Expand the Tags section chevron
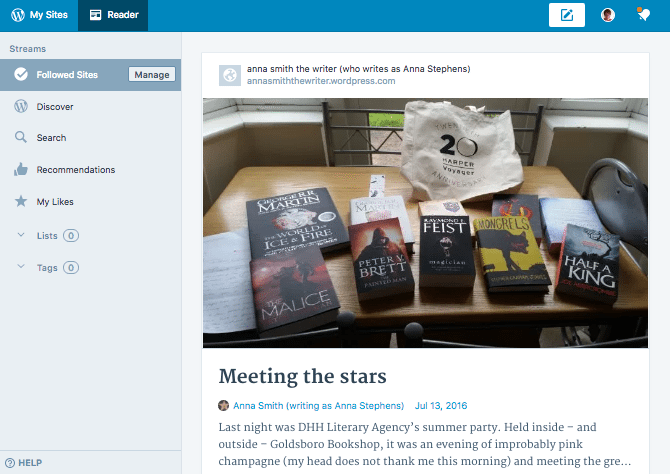670x474 pixels. (21, 266)
